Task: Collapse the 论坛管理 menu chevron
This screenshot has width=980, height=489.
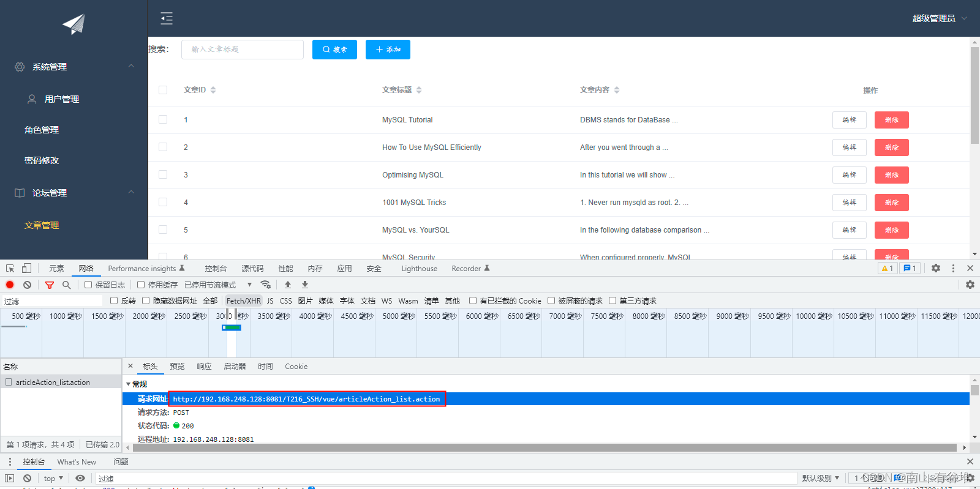Action: point(131,192)
